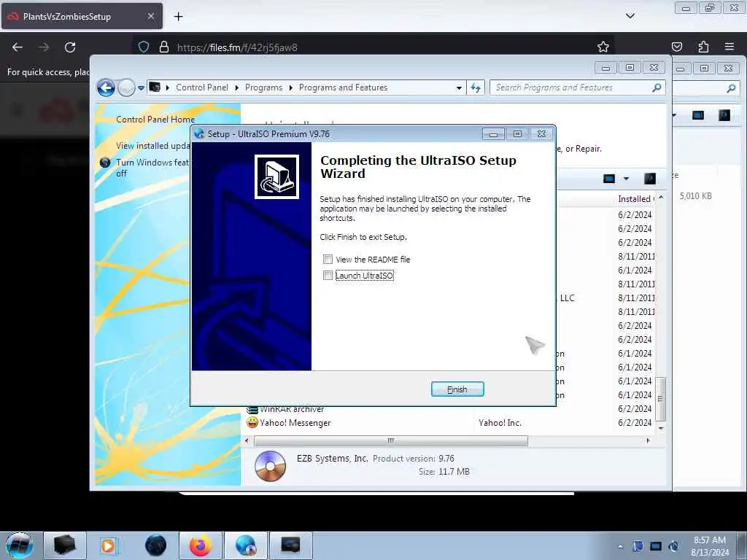This screenshot has width=747, height=560.
Task: Click the vertical scrollbar down arrow
Action: (x=661, y=428)
